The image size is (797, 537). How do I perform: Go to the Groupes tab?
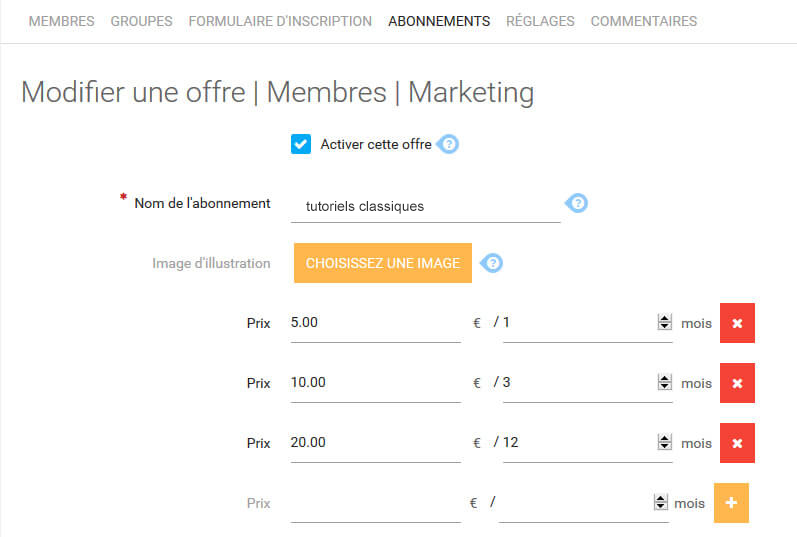click(141, 21)
